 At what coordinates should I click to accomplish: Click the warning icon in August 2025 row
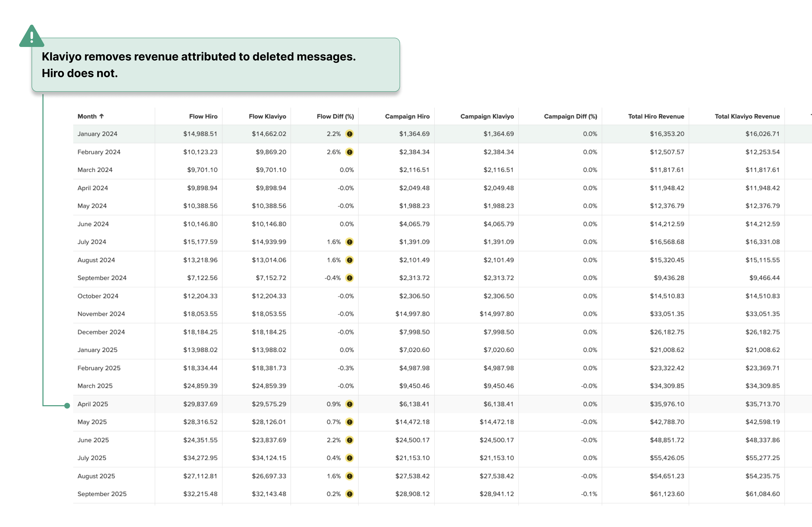coord(349,476)
